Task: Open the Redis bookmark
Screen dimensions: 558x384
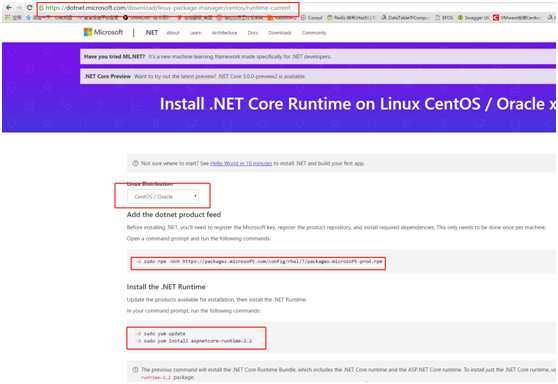Action: click(351, 17)
